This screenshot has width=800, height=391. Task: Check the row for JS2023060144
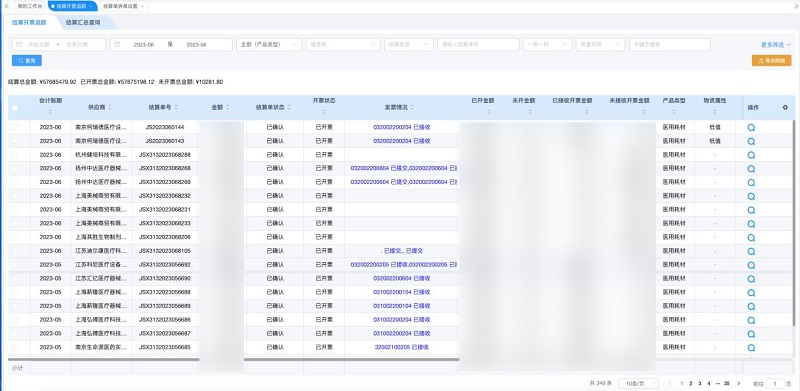point(15,127)
